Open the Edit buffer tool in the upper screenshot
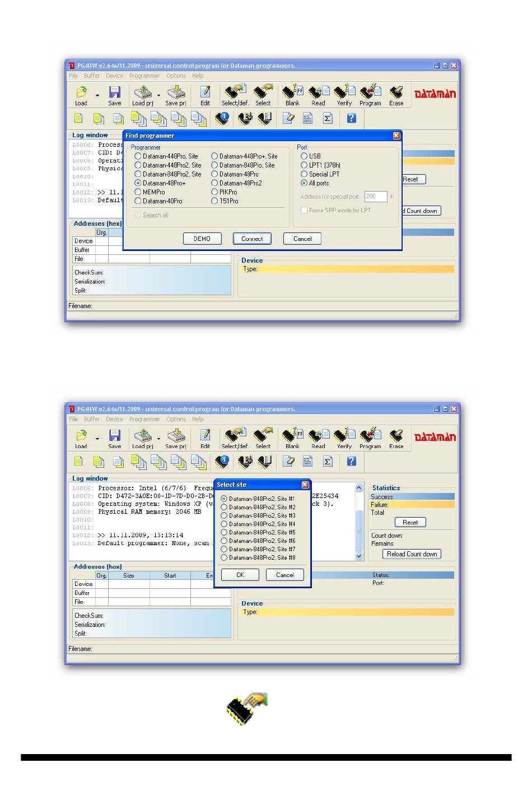The width and height of the screenshot is (532, 786). tap(206, 92)
